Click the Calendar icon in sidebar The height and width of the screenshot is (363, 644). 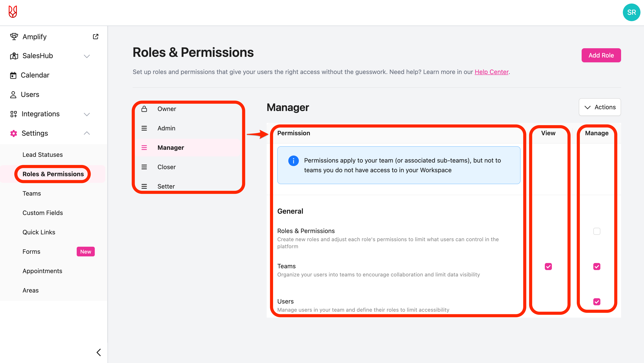click(x=13, y=75)
